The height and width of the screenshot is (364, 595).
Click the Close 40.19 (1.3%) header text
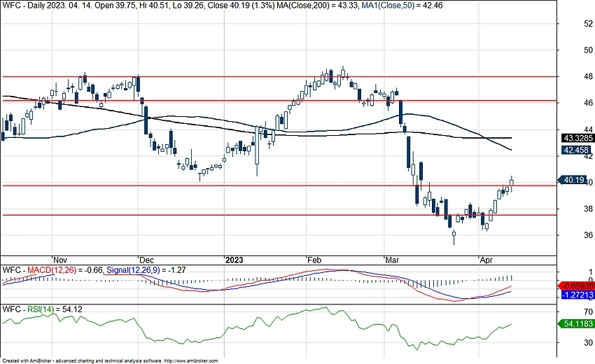pyautogui.click(x=240, y=6)
